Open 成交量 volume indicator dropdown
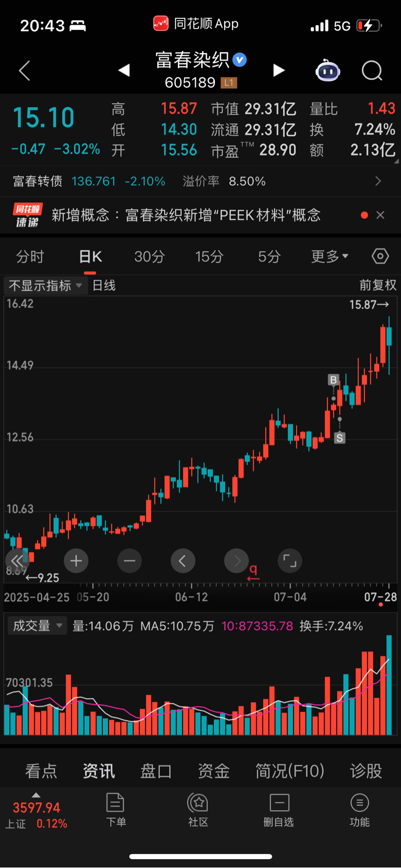Viewport: 401px width, 868px height. coord(37,625)
